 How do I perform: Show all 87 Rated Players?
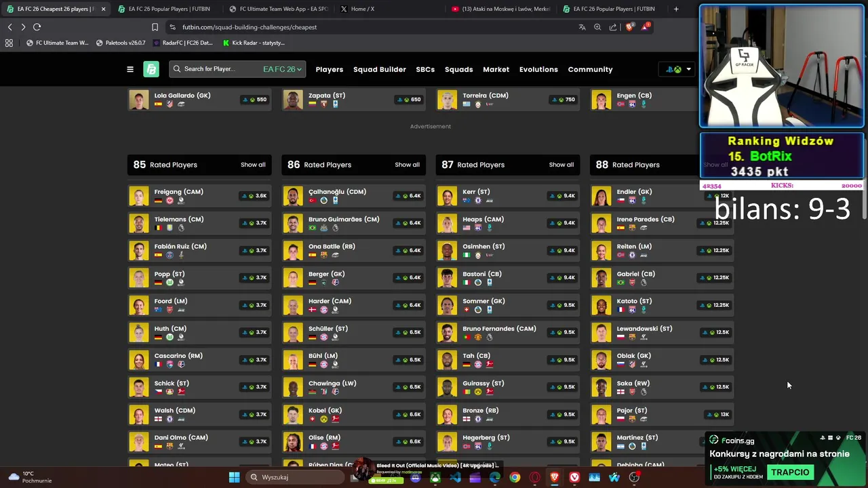(x=561, y=165)
